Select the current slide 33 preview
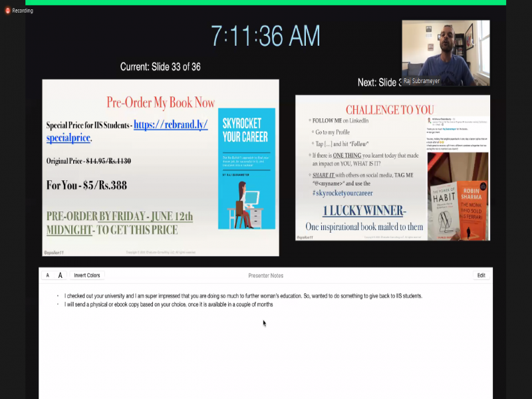Screen dimensions: 532x399 [160, 168]
